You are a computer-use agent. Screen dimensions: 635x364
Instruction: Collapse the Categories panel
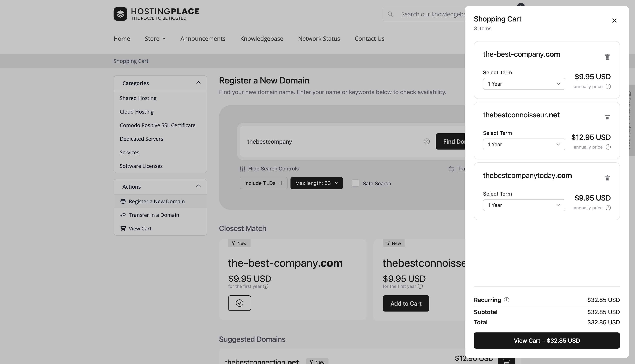tap(198, 83)
